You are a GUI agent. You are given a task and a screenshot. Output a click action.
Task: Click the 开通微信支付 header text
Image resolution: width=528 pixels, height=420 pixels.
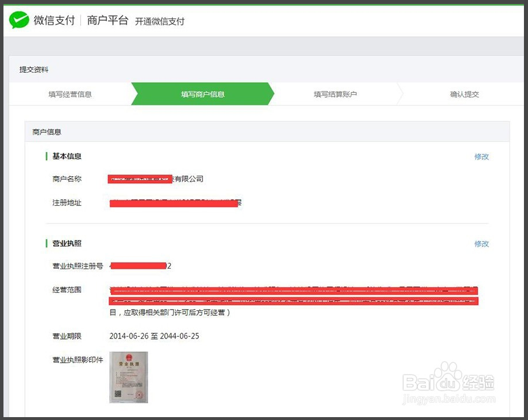point(160,21)
